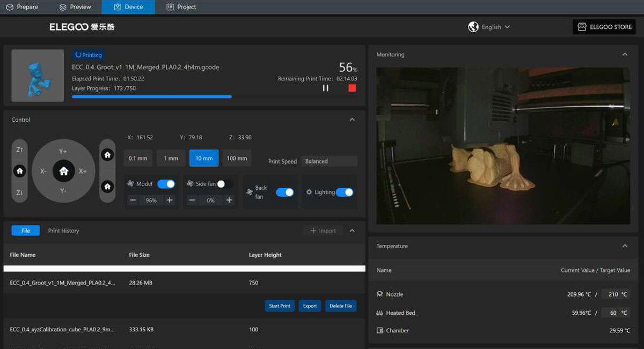Open the Print History tab
This screenshot has width=644, height=349.
[63, 231]
